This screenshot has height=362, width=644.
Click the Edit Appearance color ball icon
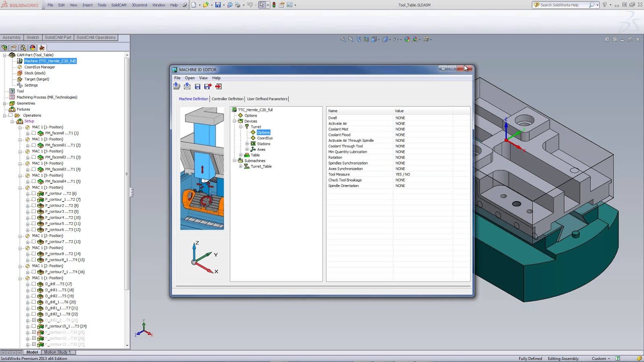[x=408, y=39]
